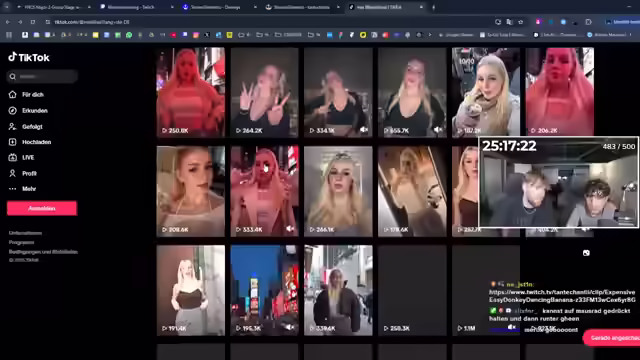Open the video with 250.8K views
640x360 pixels.
[x=191, y=92]
